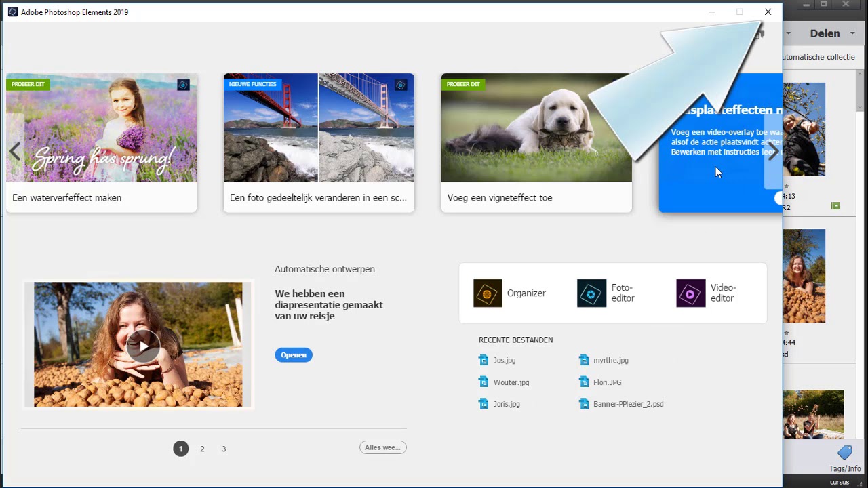The width and height of the screenshot is (868, 488).
Task: Click Organizer scrollbar down arrow
Action: pos(859,106)
